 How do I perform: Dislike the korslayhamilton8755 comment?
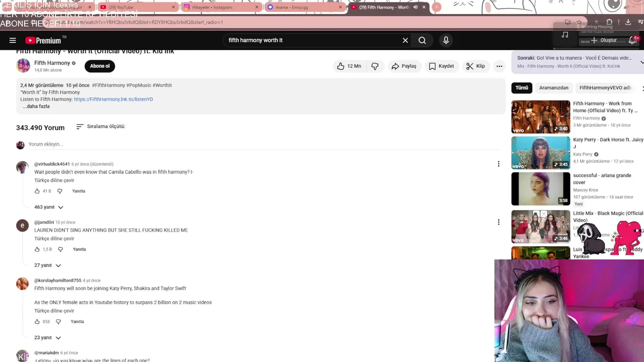click(58, 322)
